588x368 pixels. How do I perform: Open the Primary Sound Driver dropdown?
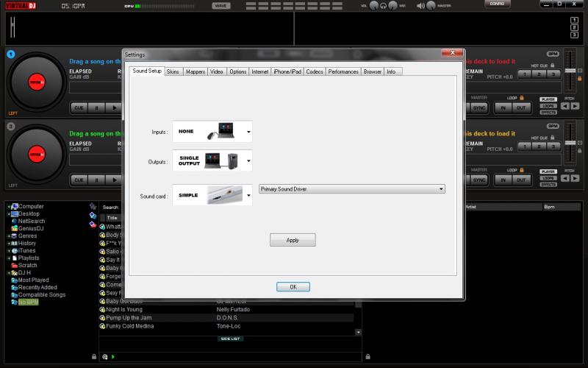click(x=441, y=189)
